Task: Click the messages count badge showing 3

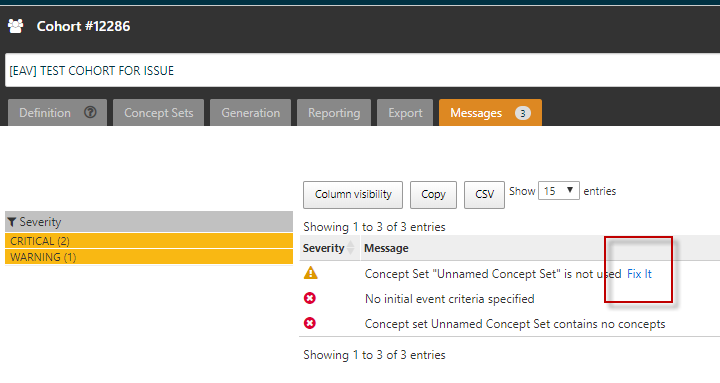Action: 523,113
